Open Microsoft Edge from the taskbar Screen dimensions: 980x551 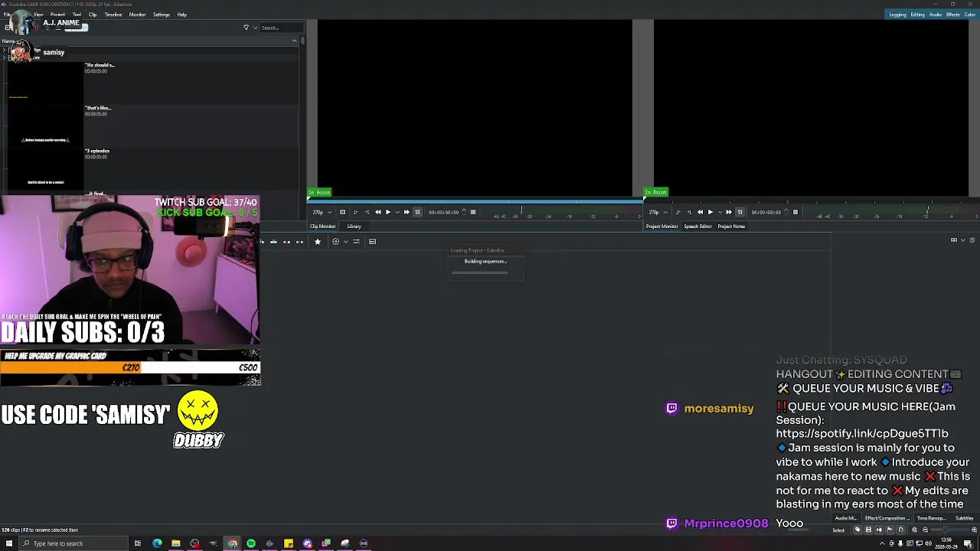click(x=157, y=543)
